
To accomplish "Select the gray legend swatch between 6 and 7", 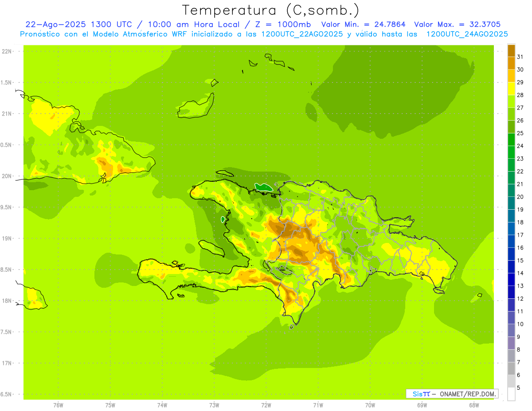I will (511, 368).
